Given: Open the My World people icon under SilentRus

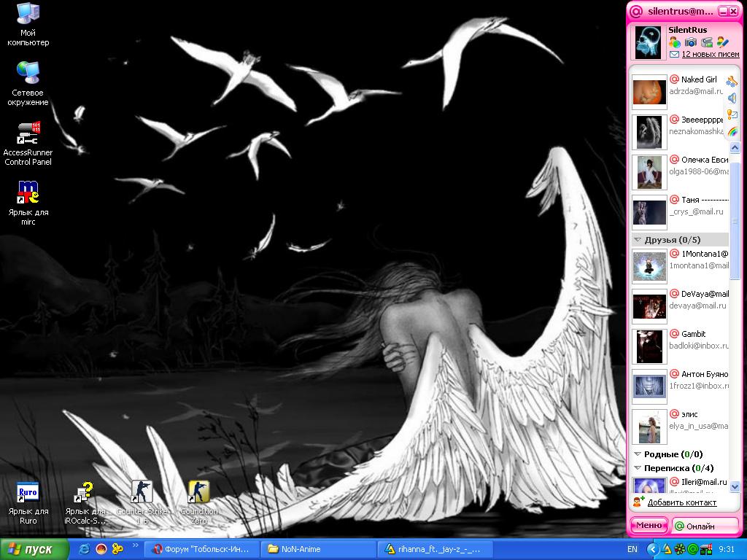Looking at the screenshot, I should (x=675, y=42).
